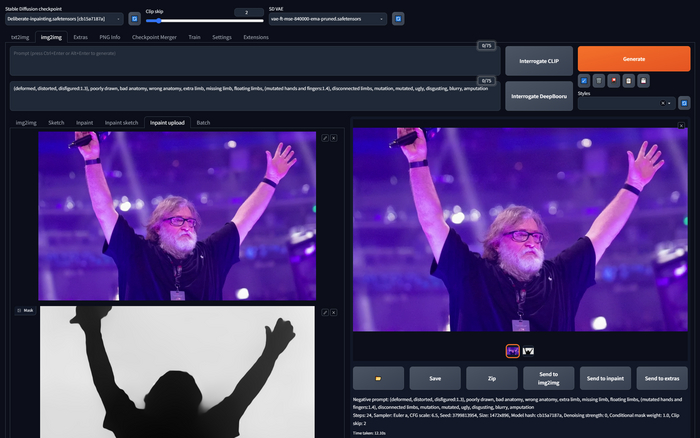Open the output folder with the folder icon
This screenshot has height=438, width=700.
coord(378,378)
